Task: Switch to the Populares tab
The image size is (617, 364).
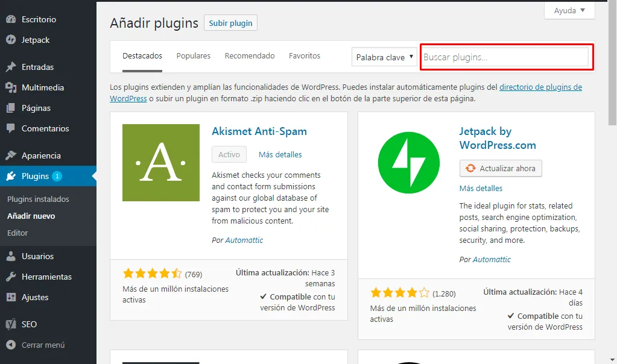Action: click(x=193, y=56)
